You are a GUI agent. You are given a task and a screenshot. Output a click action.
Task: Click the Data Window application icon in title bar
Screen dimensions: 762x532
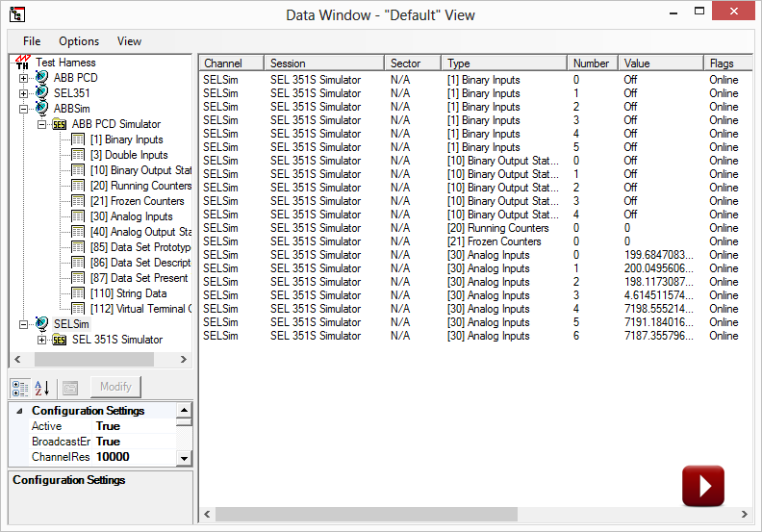tap(17, 14)
